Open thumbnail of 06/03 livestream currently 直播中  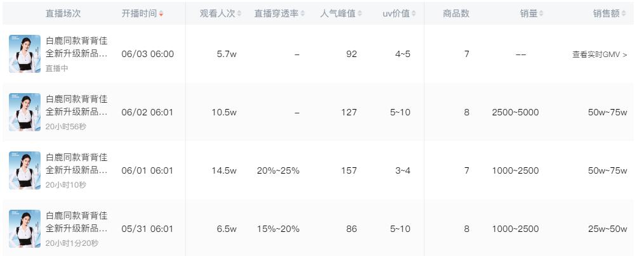25,54
